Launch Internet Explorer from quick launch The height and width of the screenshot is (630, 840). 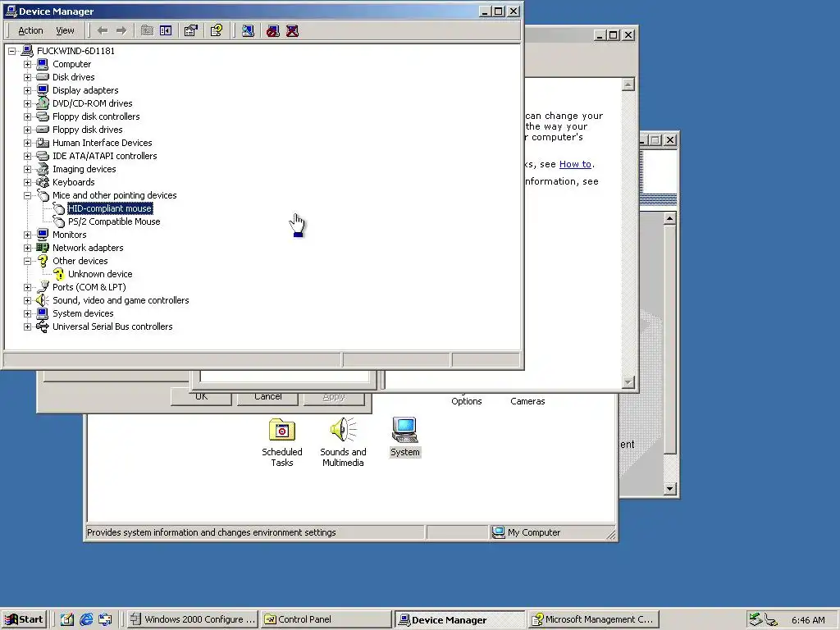pyautogui.click(x=86, y=619)
